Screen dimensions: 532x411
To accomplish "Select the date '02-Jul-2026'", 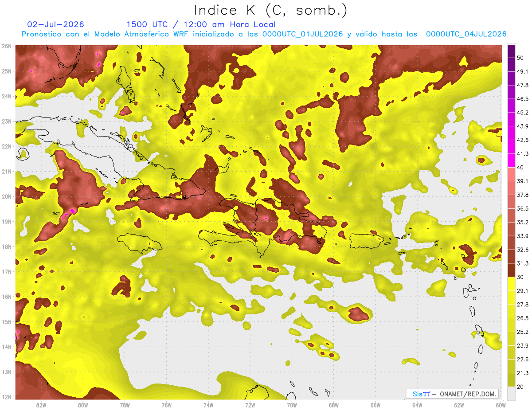I will coord(55,24).
